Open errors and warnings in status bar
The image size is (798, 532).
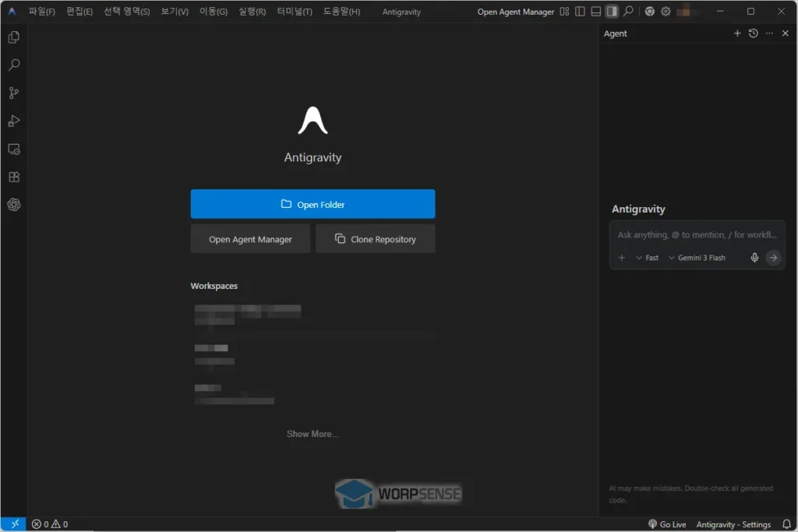click(x=50, y=524)
